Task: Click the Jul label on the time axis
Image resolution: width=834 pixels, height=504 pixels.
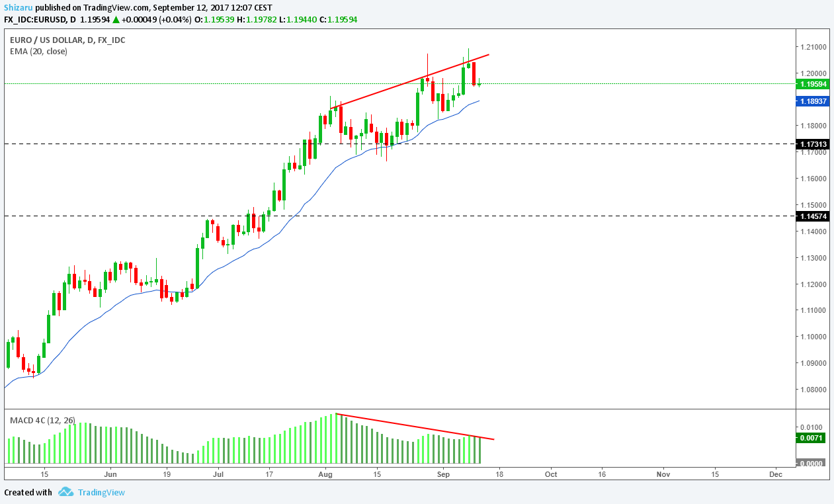Action: [218, 474]
